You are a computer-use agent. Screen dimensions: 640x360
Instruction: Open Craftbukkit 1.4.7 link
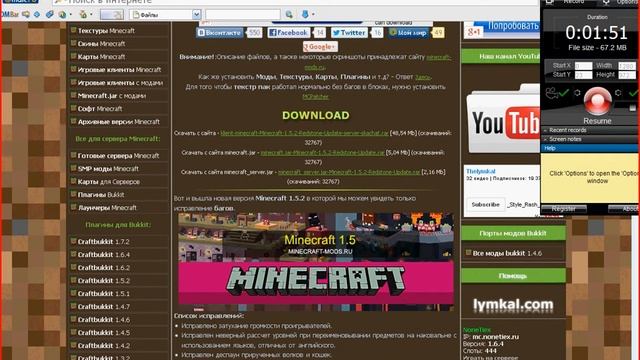(103, 307)
